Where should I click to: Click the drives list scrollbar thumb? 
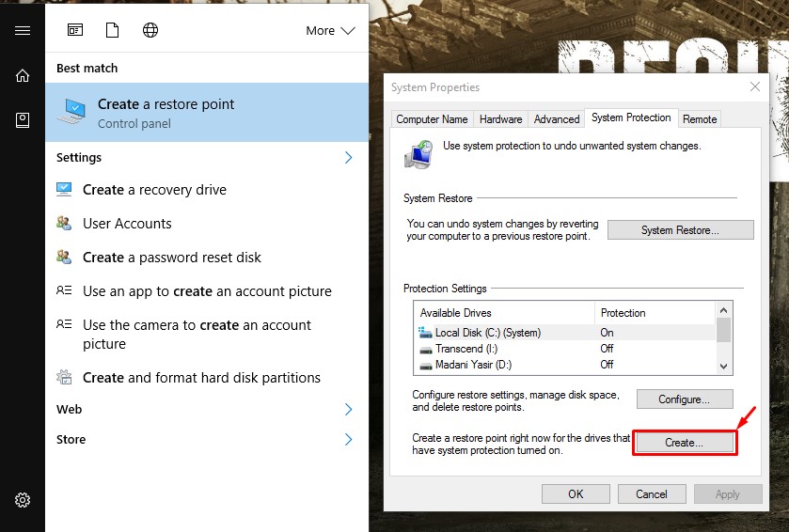click(723, 330)
